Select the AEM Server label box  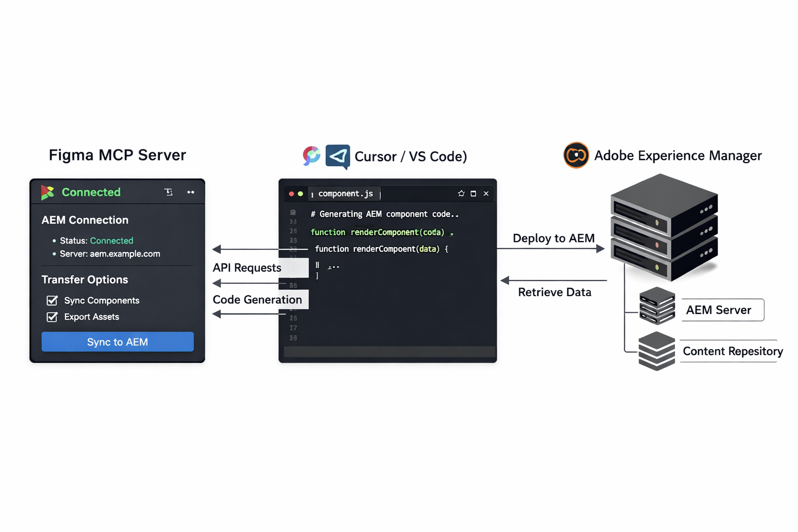722,310
